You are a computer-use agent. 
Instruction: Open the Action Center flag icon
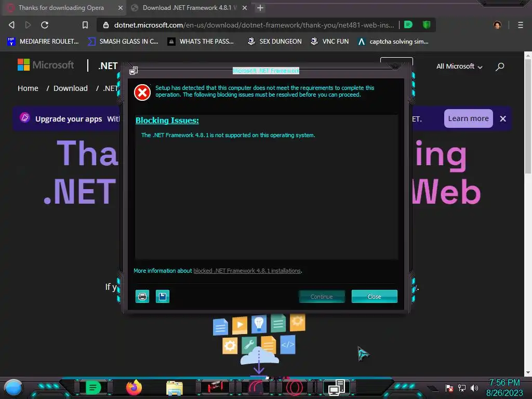pos(449,388)
